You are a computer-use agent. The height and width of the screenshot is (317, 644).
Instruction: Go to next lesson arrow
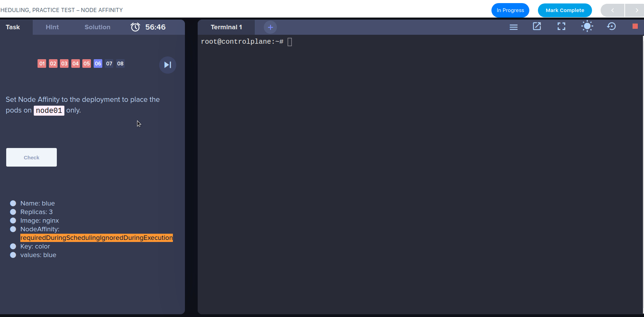coord(636,10)
